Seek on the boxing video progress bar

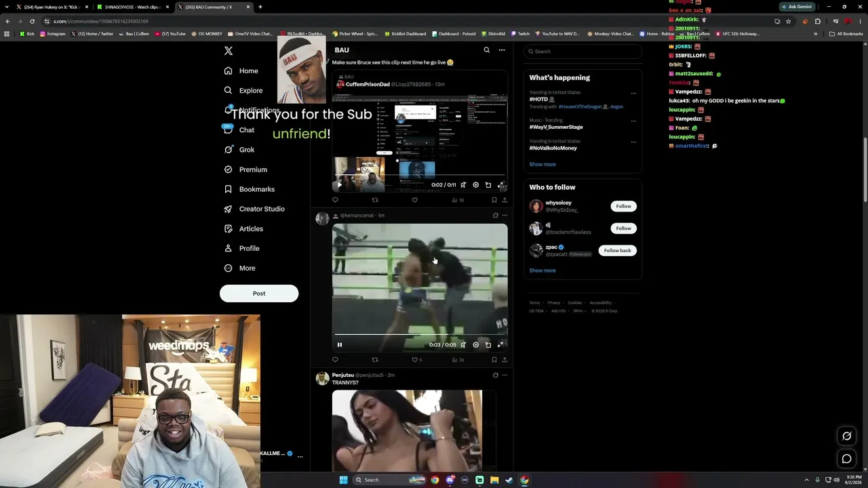click(420, 335)
